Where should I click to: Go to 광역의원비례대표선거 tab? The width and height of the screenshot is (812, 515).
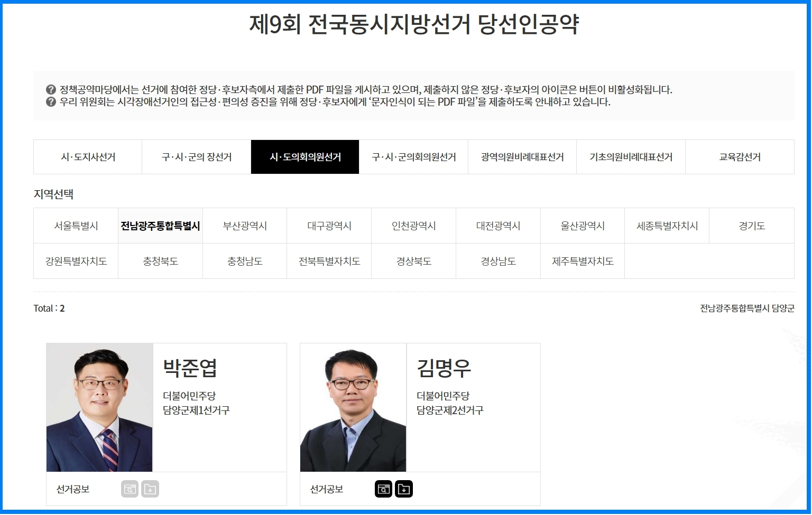point(522,157)
